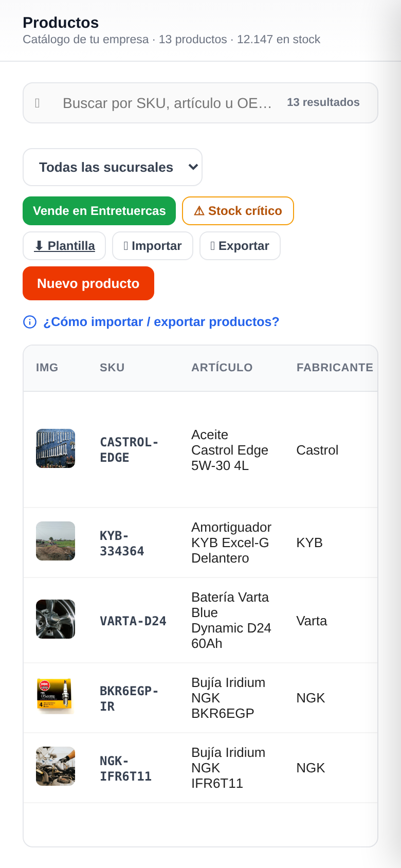Viewport: 401px width, 868px height.
Task: Sort by the SKU column header
Action: 112,368
